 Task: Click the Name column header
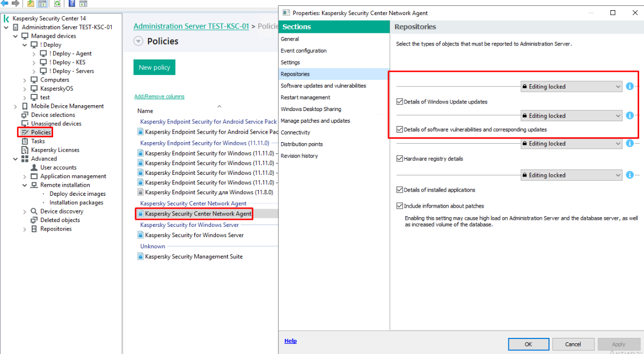[x=145, y=111]
